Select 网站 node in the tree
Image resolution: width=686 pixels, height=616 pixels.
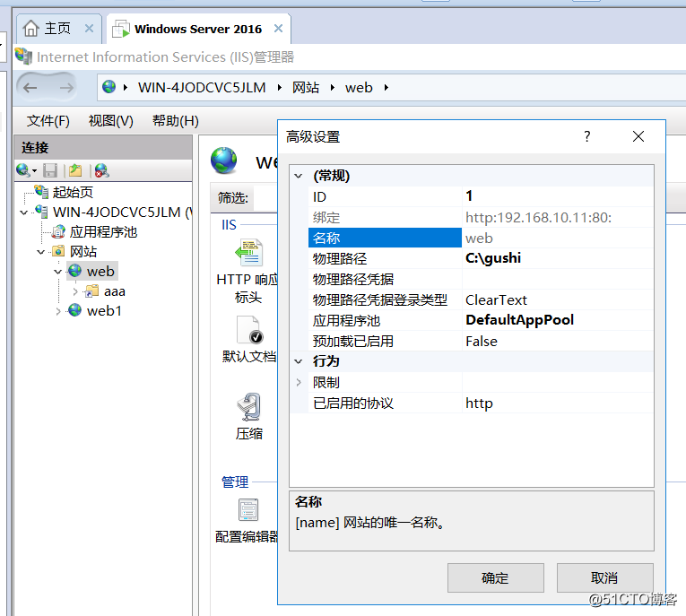coord(83,252)
